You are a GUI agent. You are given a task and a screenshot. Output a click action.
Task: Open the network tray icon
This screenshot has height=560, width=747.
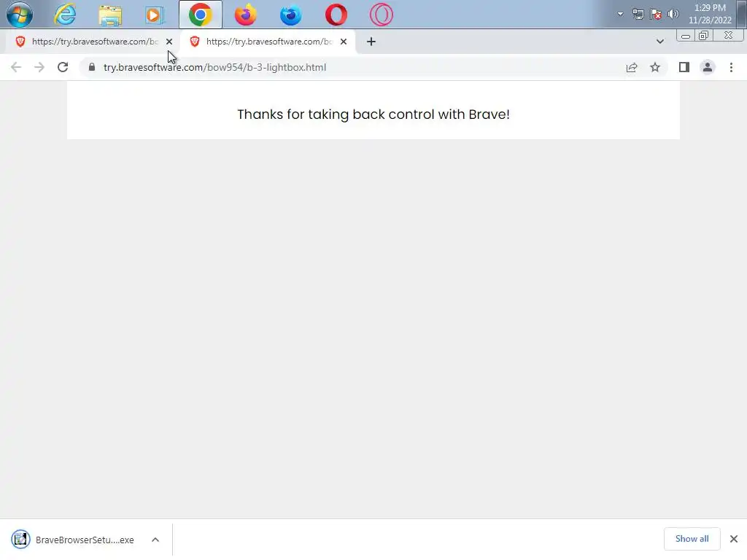[638, 15]
